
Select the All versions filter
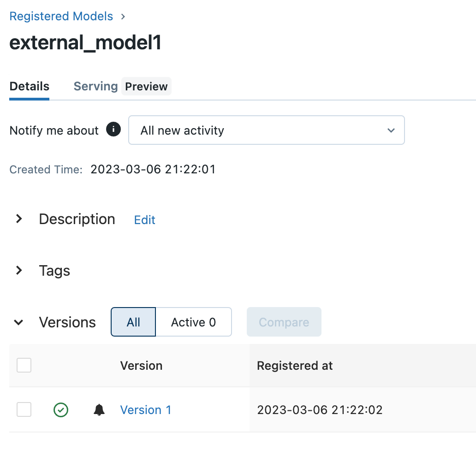[x=133, y=322]
